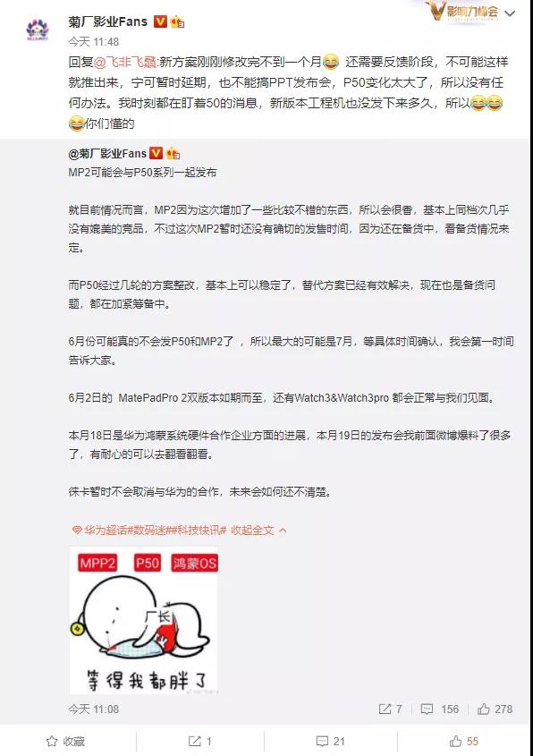Viewport: 533px width, 756px height.
Task: Click the verified badge in the quoted post
Action: [157, 153]
